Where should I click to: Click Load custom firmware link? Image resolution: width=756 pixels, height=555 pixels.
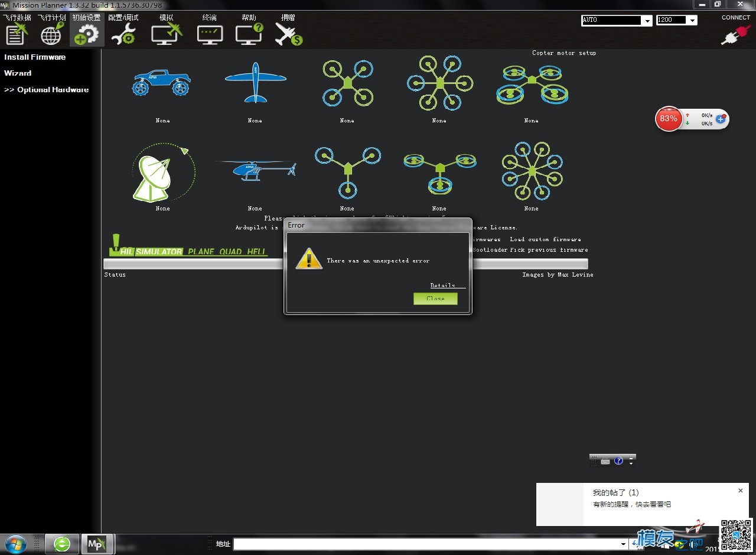point(545,239)
